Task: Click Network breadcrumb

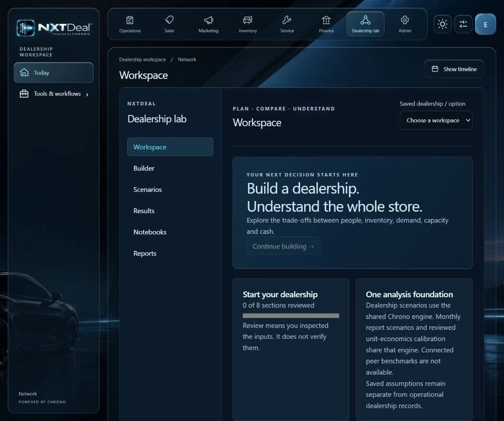Action: click(x=187, y=59)
